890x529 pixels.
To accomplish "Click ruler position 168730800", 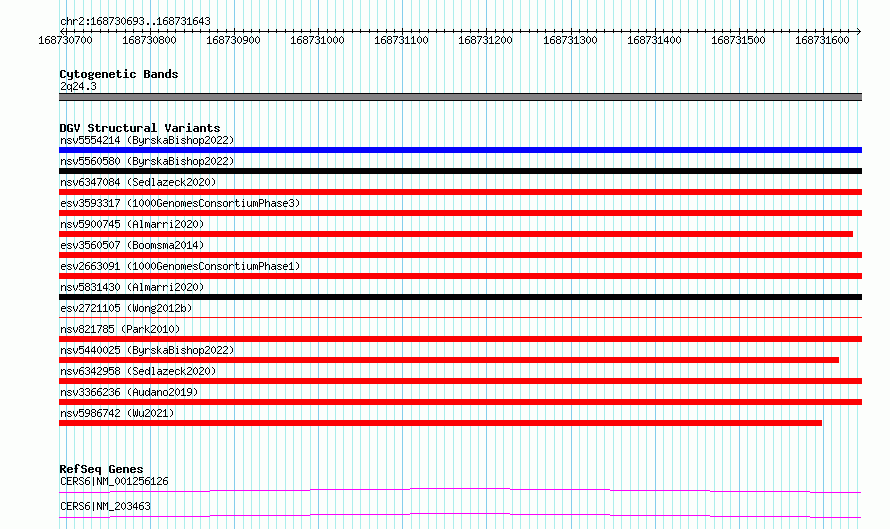I will pos(149,40).
